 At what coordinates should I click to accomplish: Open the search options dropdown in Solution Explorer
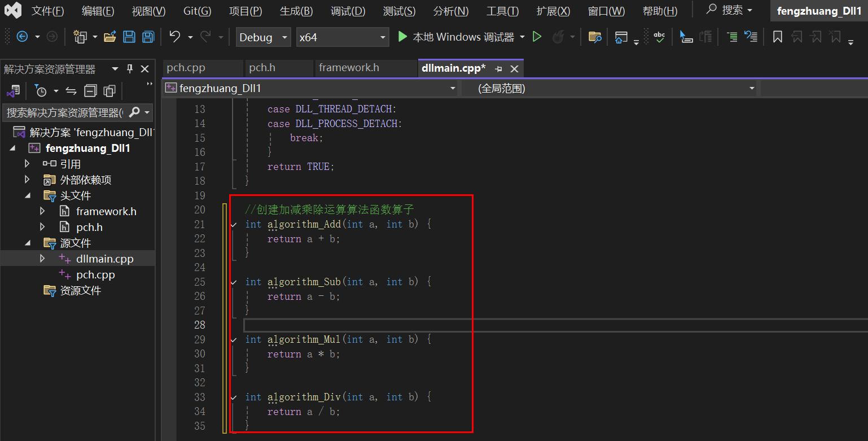point(147,112)
